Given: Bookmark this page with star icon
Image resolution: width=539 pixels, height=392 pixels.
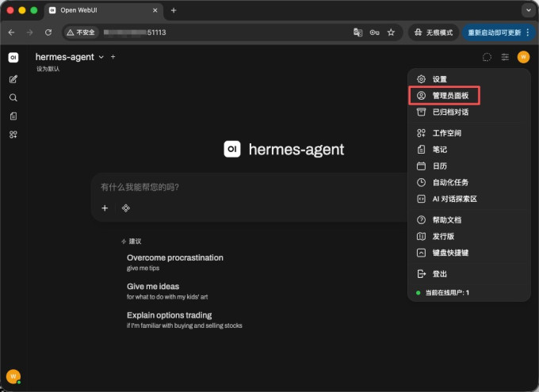Looking at the screenshot, I should pyautogui.click(x=391, y=32).
